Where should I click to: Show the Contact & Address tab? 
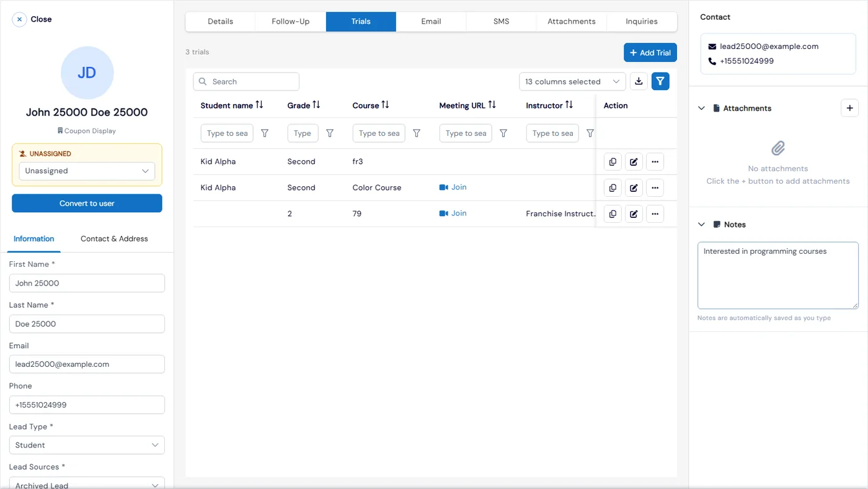coord(114,239)
